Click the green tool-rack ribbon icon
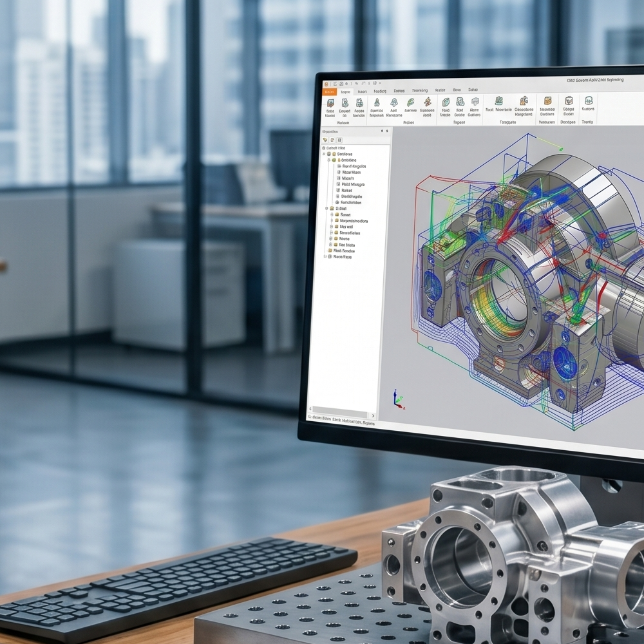 (x=498, y=101)
